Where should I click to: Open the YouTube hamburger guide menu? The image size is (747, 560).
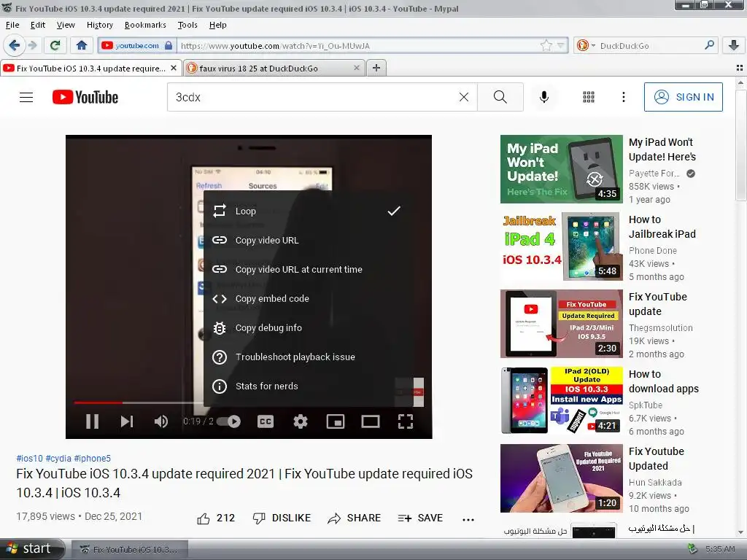click(x=26, y=97)
